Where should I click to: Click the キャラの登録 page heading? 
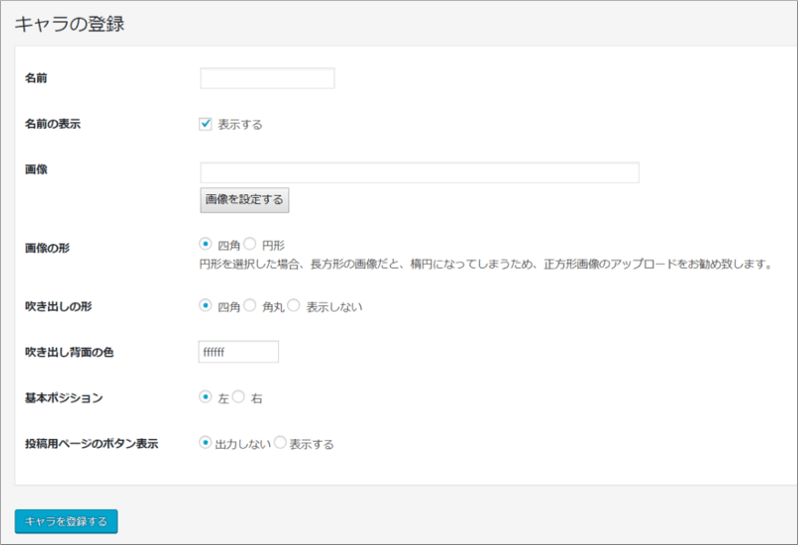point(69,24)
